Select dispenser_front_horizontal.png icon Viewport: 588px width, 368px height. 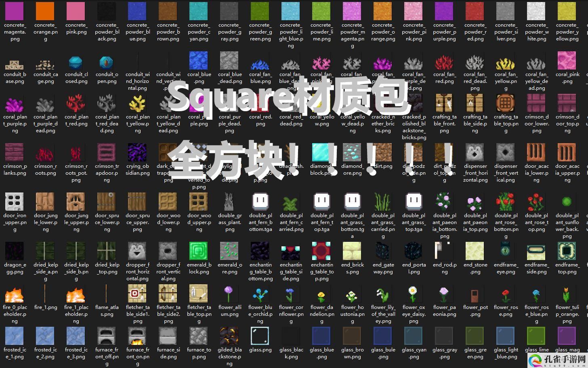tap(475, 152)
